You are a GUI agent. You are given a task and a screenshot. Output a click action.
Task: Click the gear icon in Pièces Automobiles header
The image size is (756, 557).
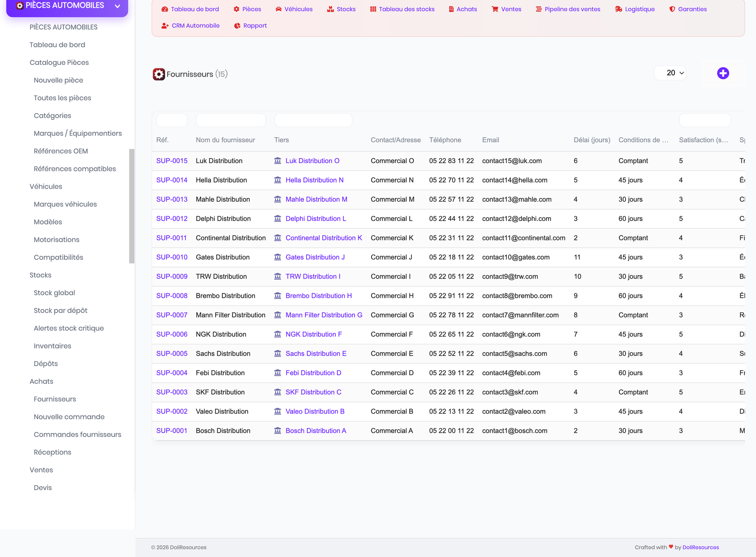[19, 5]
